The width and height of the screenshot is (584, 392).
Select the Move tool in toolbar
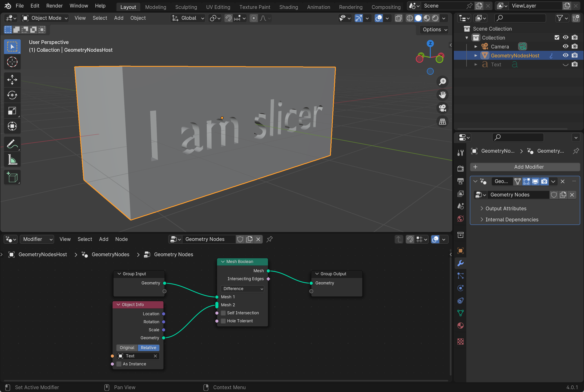(x=12, y=80)
